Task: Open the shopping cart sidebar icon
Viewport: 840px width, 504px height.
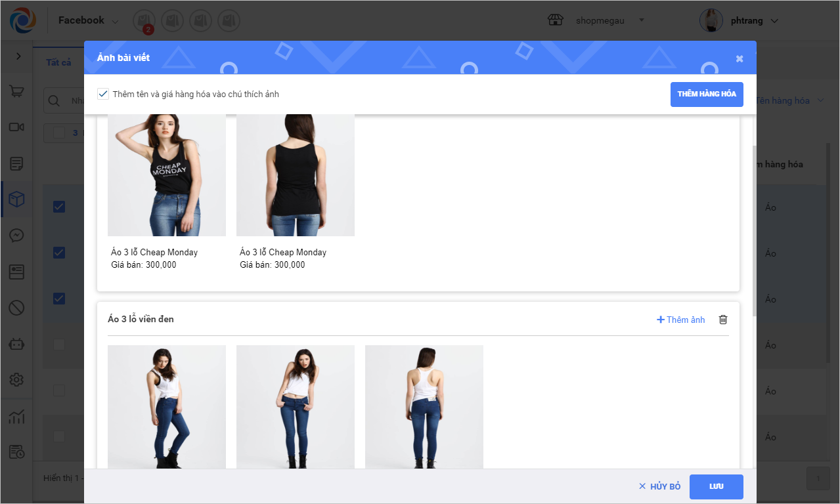Action: click(x=16, y=92)
